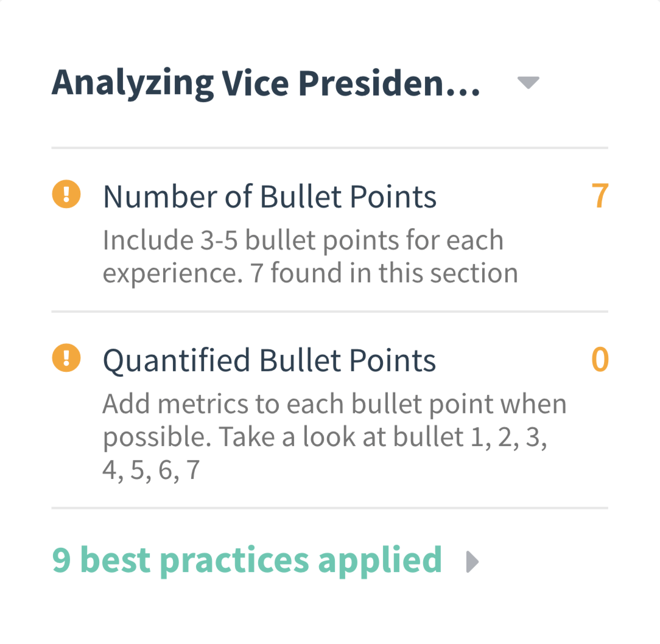Select the orange exclamation badge for the first check
Image resolution: width=660 pixels, height=644 pixels.
coord(66,196)
